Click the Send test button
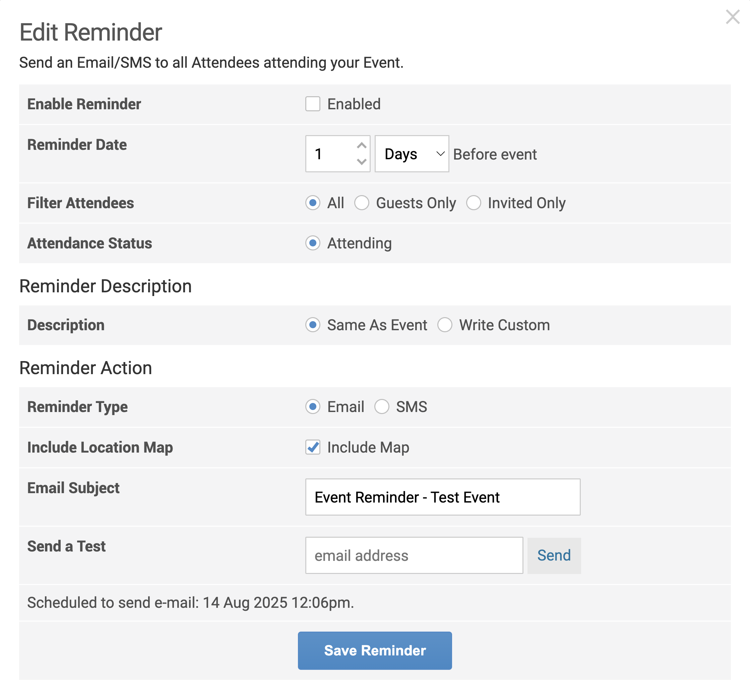This screenshot has height=700, width=750. [x=554, y=556]
